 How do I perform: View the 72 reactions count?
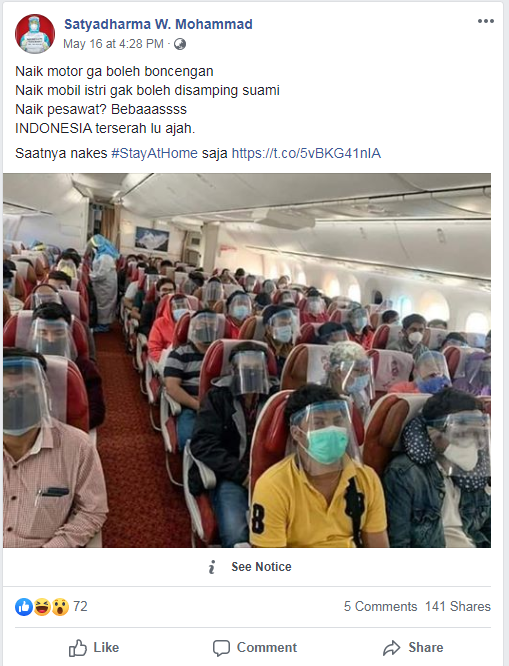(x=80, y=606)
